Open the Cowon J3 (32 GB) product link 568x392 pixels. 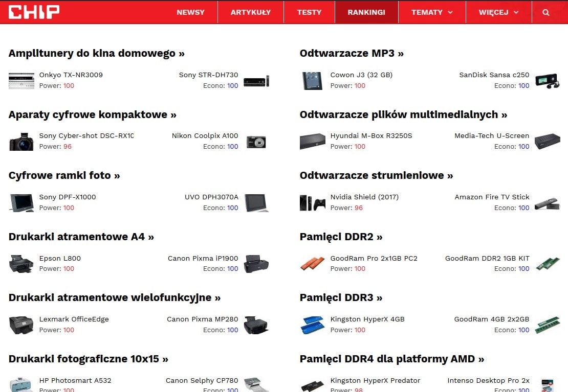pos(361,75)
